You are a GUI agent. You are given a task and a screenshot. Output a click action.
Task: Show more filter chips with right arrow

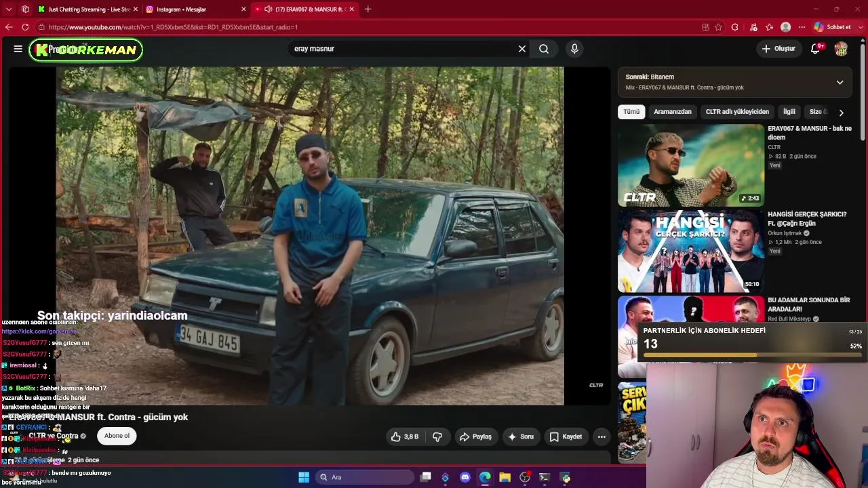point(841,113)
